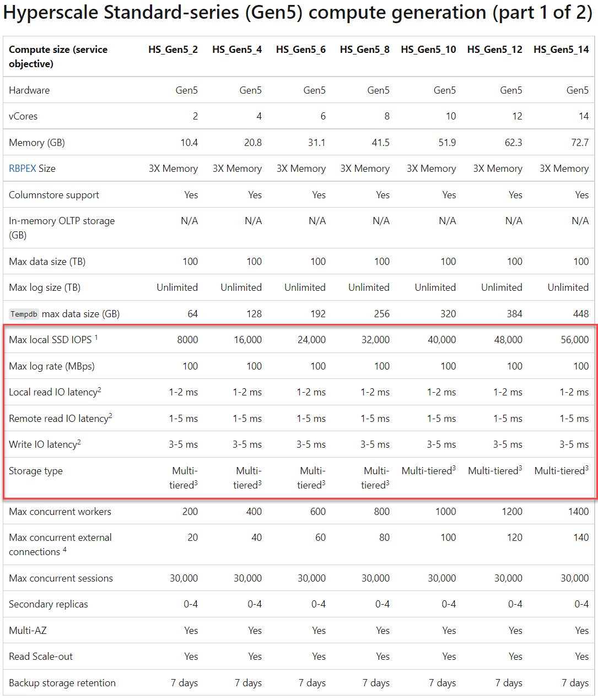Click the Max concurrent workers label

60,512
